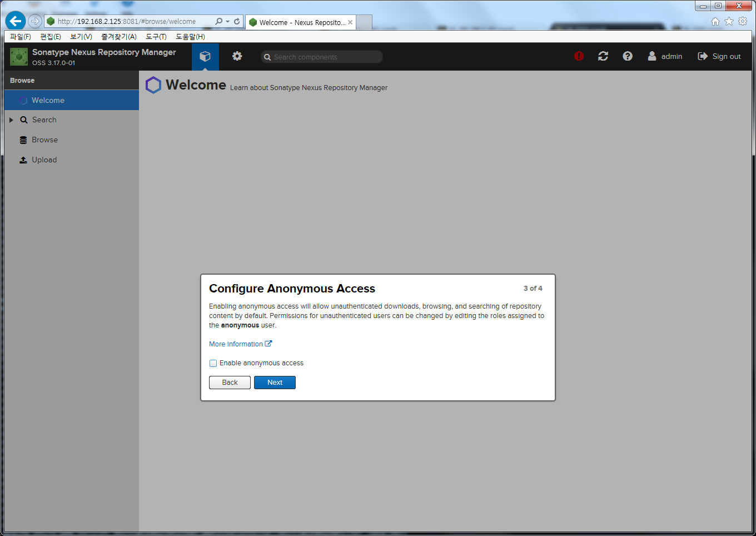Open the 도구(T) menu

click(156, 37)
